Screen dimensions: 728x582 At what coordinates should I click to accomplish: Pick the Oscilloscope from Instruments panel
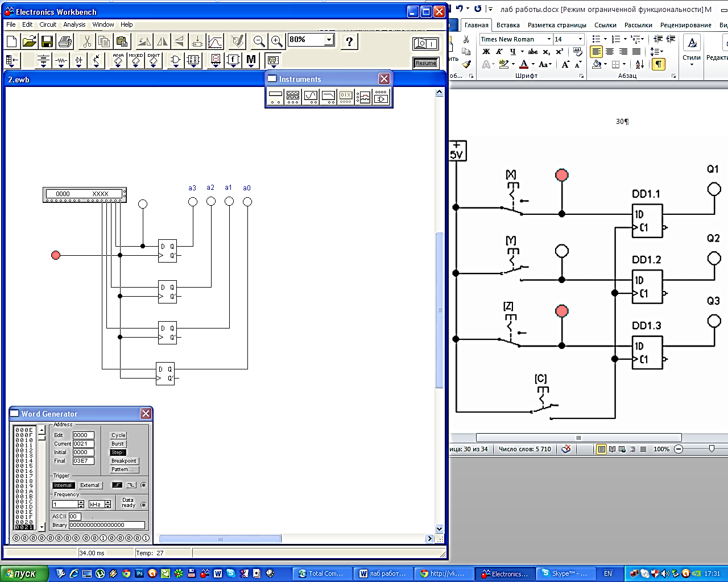point(311,97)
